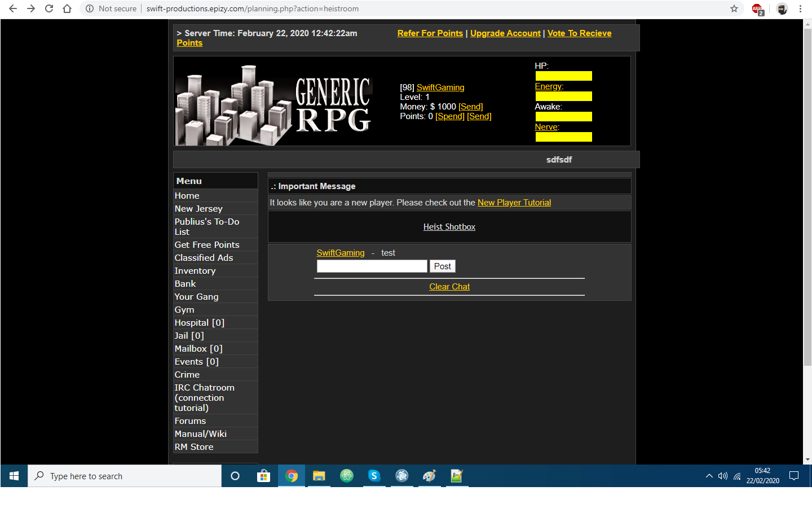This screenshot has height=508, width=812.
Task: Focus the chat message input field
Action: point(372,266)
